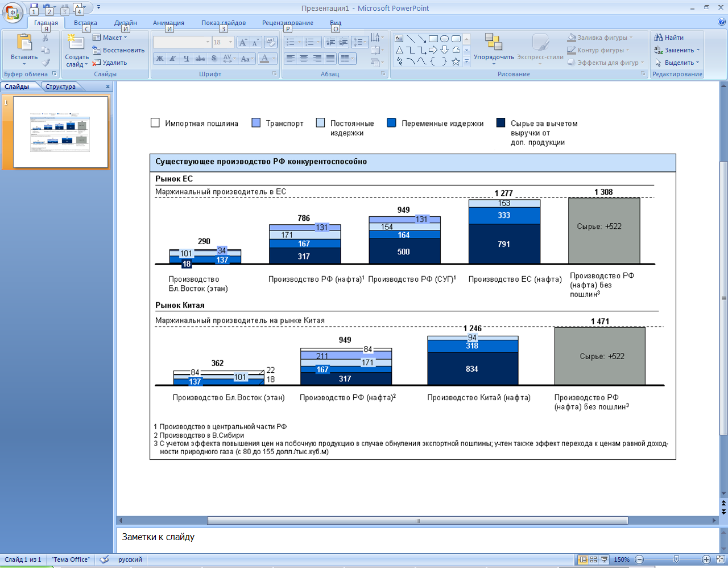Click the Copy icon in clipboard group
Image resolution: width=728 pixels, height=568 pixels.
tap(45, 50)
